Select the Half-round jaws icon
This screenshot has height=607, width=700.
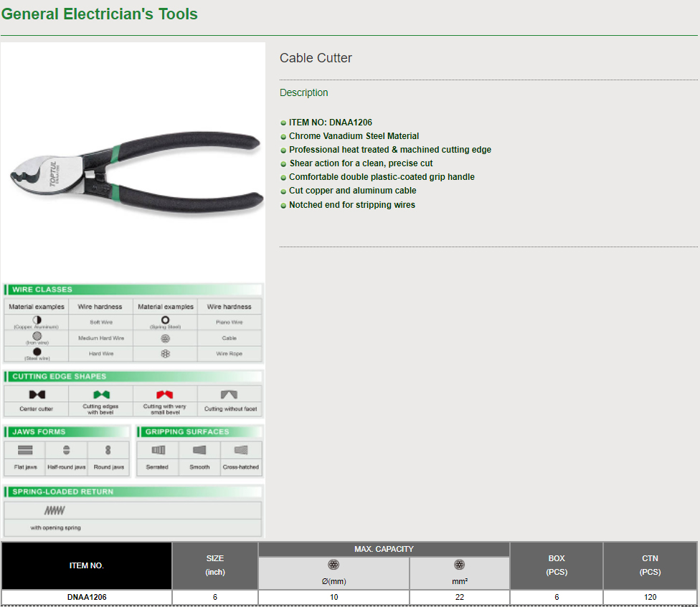click(x=67, y=450)
